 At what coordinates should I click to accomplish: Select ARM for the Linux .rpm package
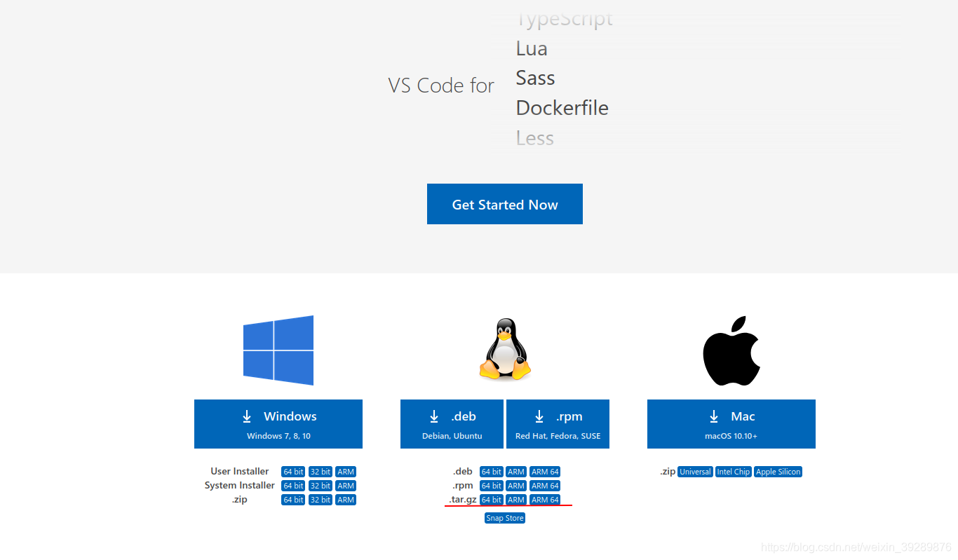coord(515,485)
